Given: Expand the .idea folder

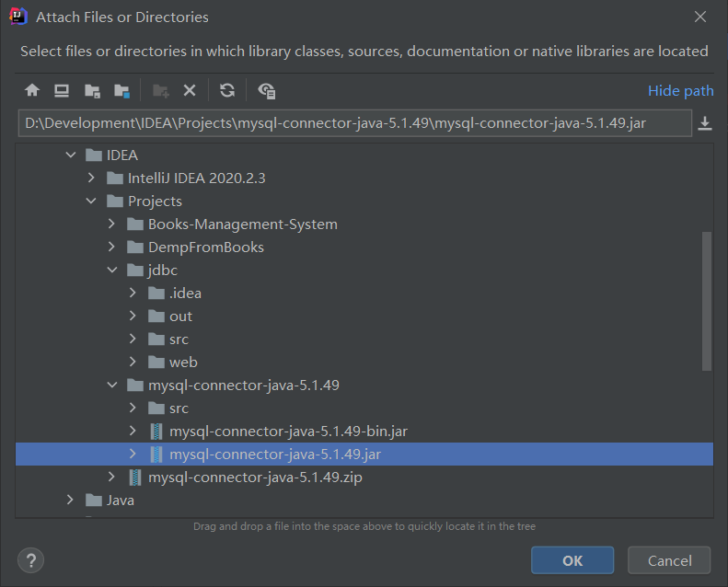Looking at the screenshot, I should tap(133, 293).
